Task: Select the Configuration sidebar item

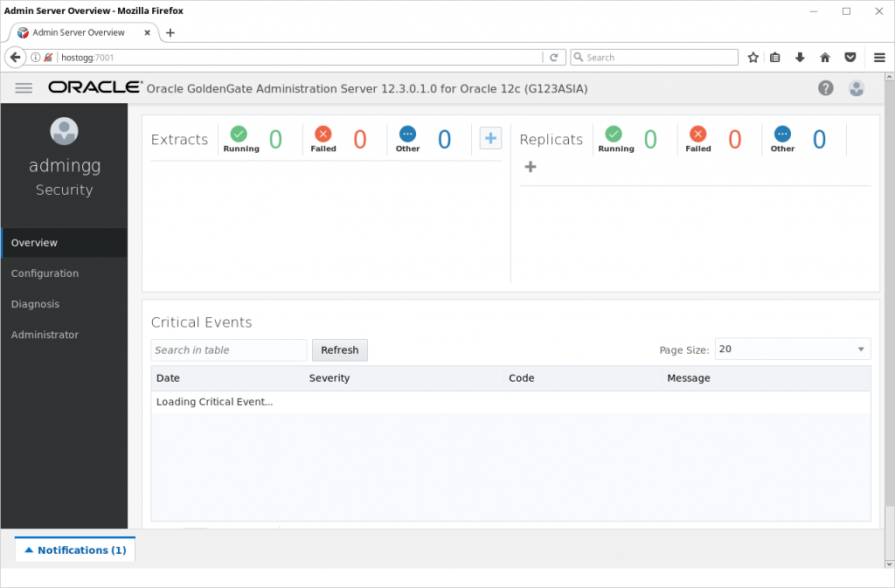Action: tap(45, 273)
